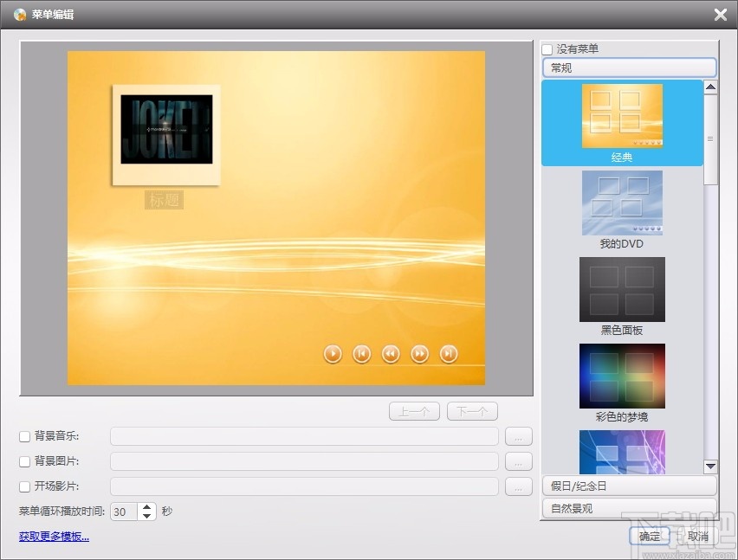The height and width of the screenshot is (560, 738).
Task: Click the skip-to-first playback icon
Action: pyautogui.click(x=361, y=353)
